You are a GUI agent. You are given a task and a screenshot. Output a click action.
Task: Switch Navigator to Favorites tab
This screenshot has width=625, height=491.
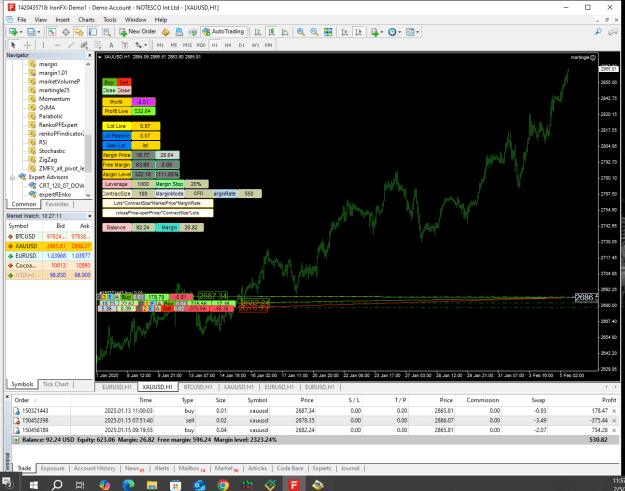coord(57,204)
